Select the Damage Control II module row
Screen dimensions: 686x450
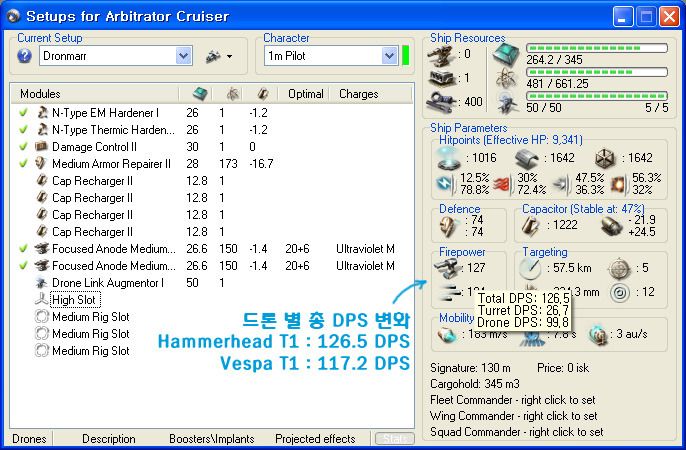click(x=212, y=147)
